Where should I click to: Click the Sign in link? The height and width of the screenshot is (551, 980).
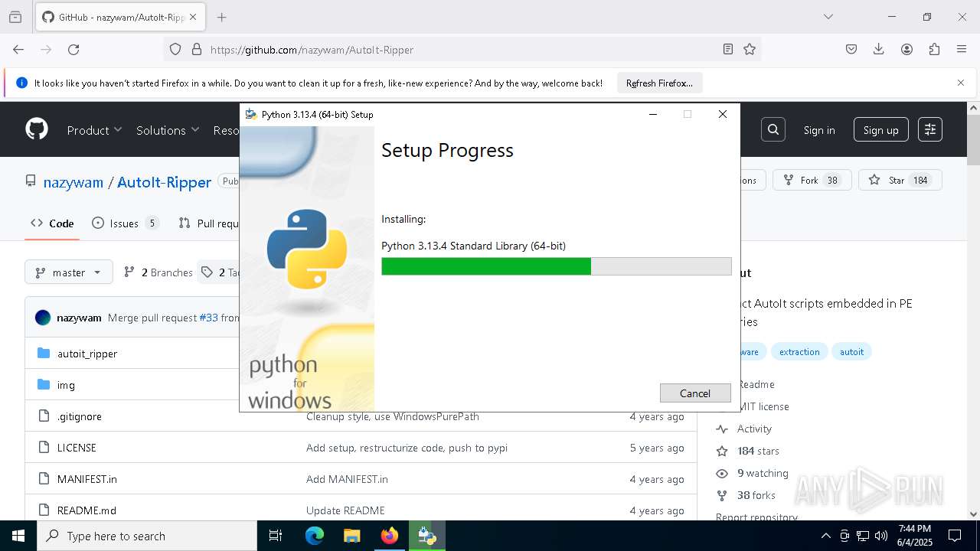pos(819,130)
